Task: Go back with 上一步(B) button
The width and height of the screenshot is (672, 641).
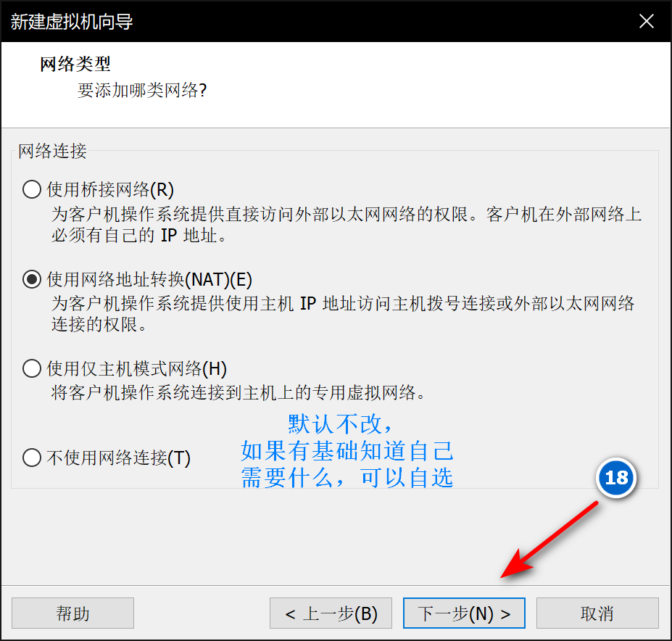Action: coord(331,613)
